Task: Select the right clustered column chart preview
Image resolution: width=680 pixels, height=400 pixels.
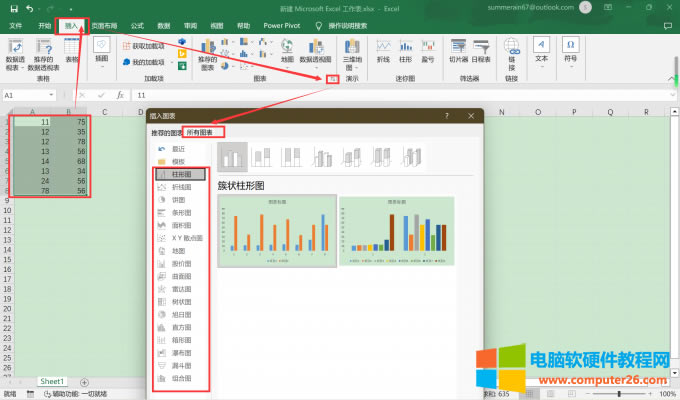Action: pos(396,230)
